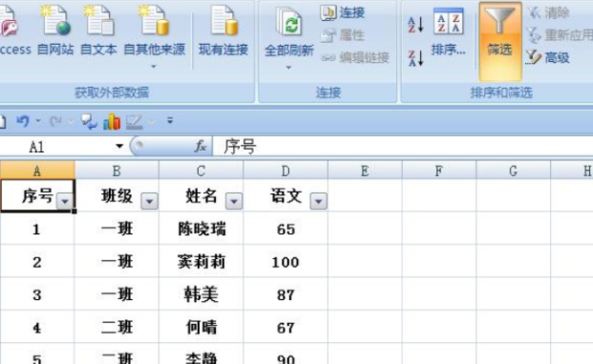Click 重新应用 reapply filter
This screenshot has width=593, height=364.
click(560, 35)
